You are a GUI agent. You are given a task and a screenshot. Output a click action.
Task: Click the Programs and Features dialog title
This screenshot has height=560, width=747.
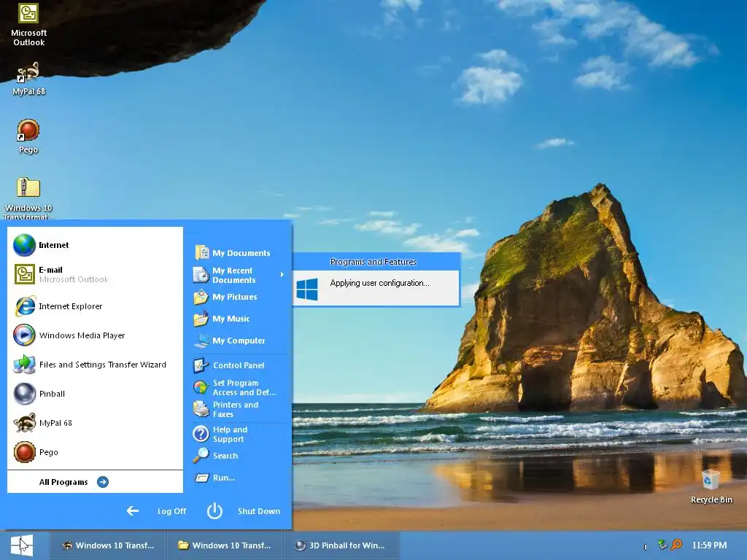373,262
